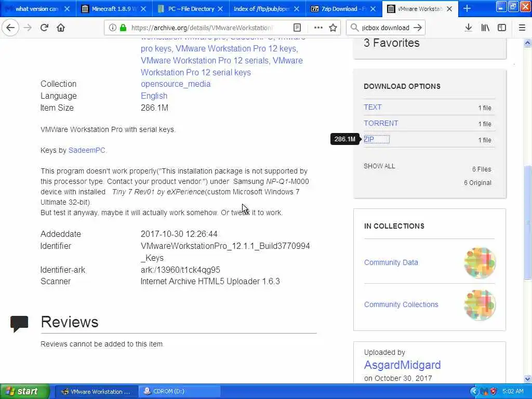Click the '6 Files' count text

(482, 169)
